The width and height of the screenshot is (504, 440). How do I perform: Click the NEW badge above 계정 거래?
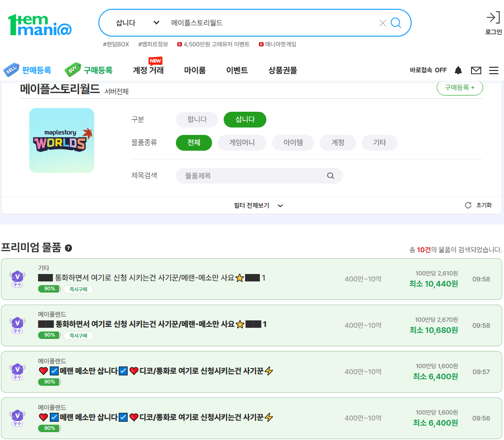(155, 61)
